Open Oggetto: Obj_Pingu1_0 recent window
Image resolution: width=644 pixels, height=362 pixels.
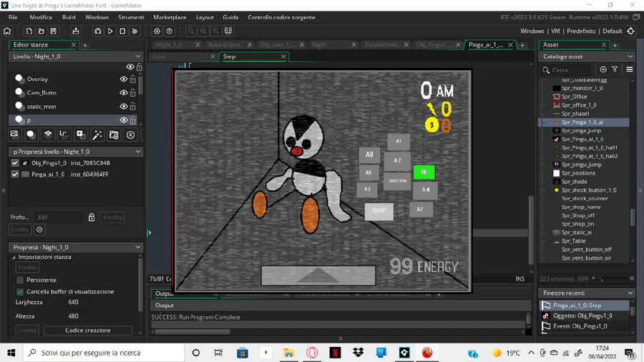(584, 315)
